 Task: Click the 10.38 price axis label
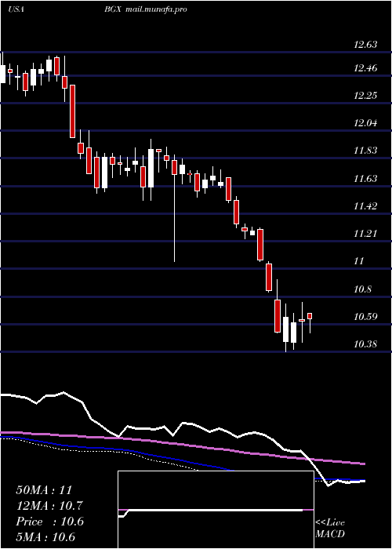(x=365, y=344)
